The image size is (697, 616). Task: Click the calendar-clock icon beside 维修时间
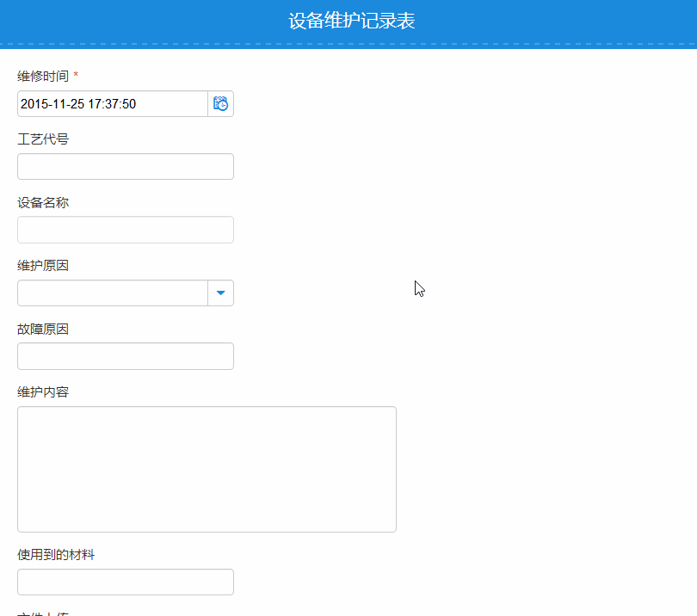[220, 103]
